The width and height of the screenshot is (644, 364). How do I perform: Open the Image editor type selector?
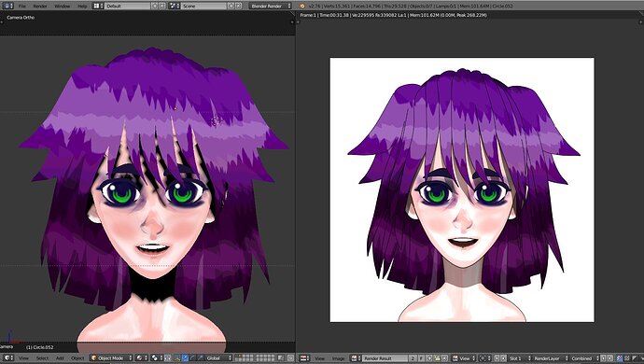click(305, 358)
